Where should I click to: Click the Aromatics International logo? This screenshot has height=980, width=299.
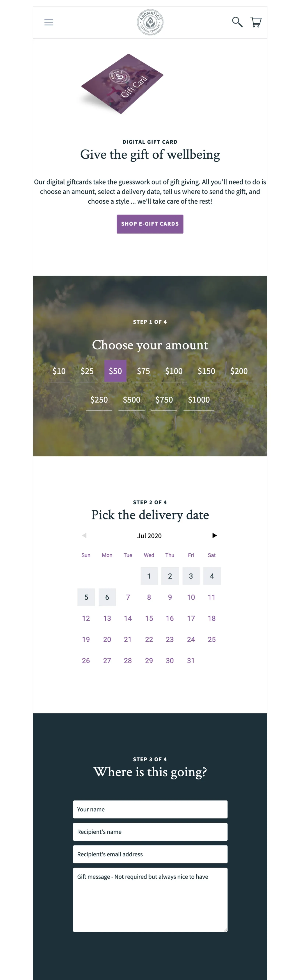click(x=150, y=22)
